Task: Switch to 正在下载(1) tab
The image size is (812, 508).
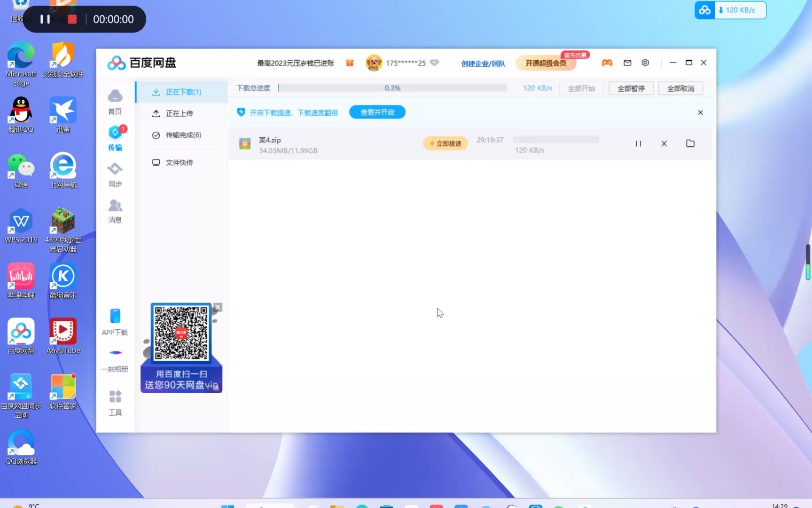Action: point(181,92)
